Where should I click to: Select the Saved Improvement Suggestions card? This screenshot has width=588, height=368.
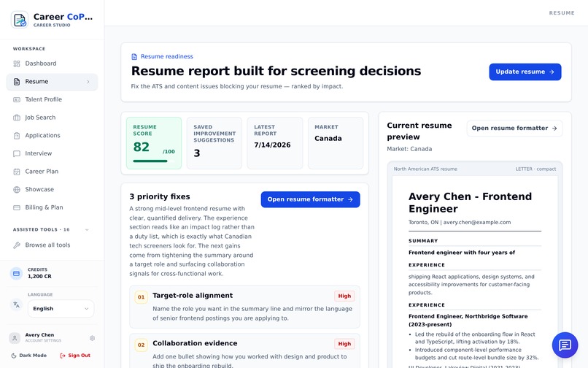click(x=214, y=143)
